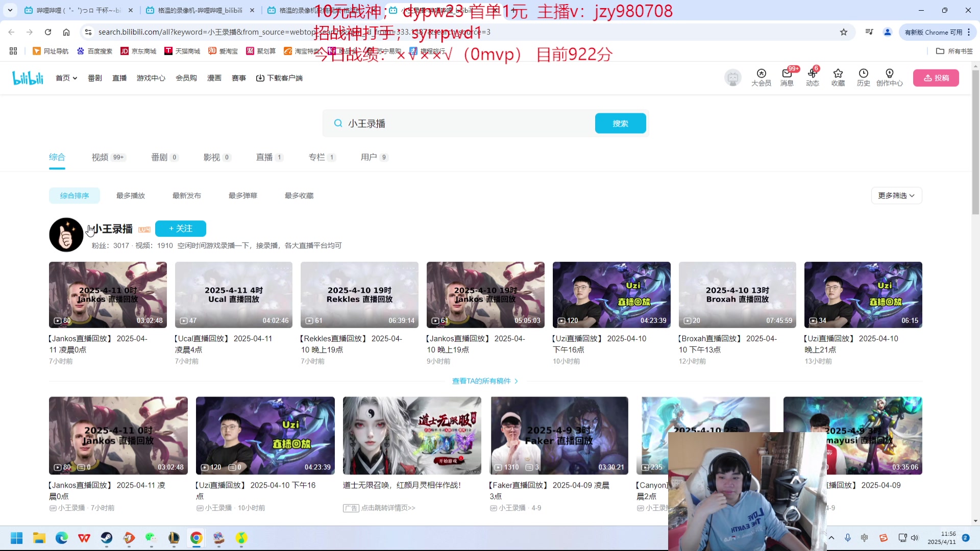Viewport: 980px width, 551px height.
Task: Open the Faker 直播回放 video thumbnail
Action: tap(559, 436)
